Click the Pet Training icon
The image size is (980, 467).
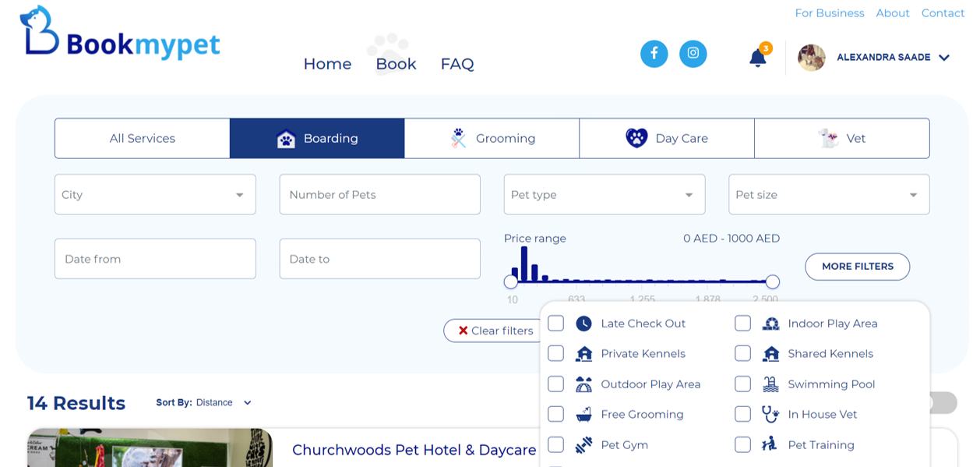point(770,445)
